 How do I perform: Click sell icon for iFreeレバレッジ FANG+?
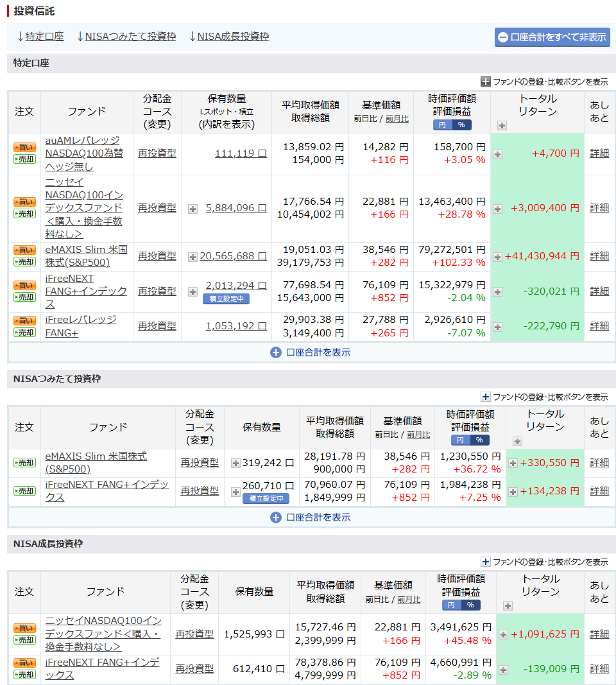point(24,333)
